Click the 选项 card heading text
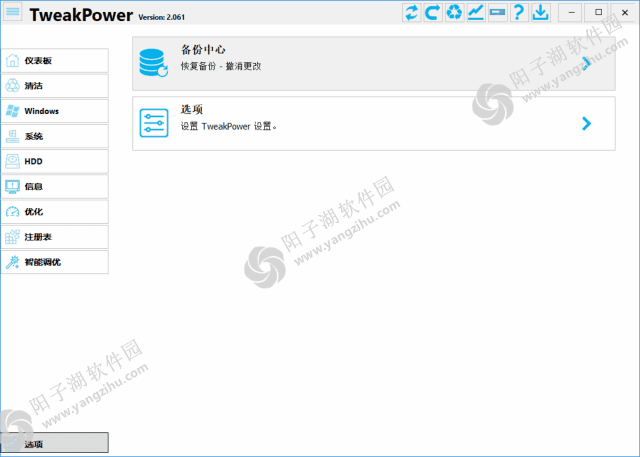The height and width of the screenshot is (457, 640). pos(192,109)
